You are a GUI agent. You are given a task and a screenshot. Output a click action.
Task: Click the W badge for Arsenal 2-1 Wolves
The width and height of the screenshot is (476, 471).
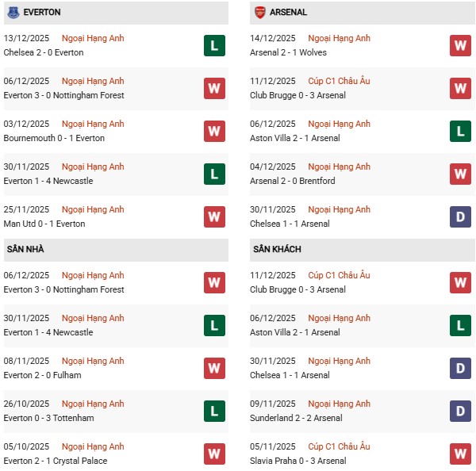[460, 45]
